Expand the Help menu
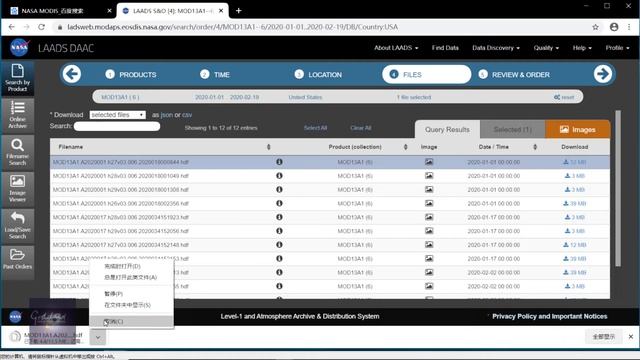The width and height of the screenshot is (640, 360). (582, 48)
